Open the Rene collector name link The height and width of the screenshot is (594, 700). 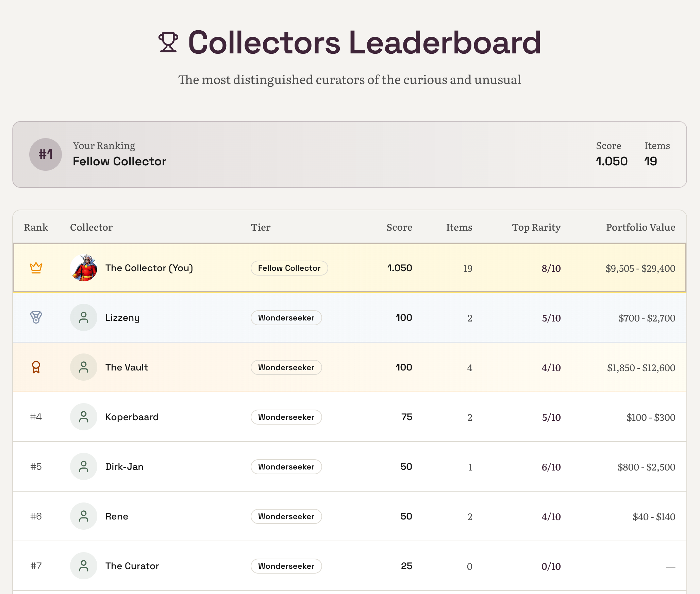tap(117, 516)
